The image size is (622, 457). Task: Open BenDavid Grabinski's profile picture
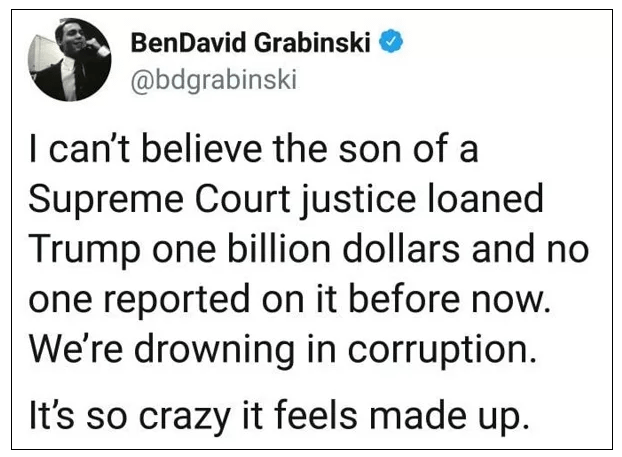(70, 60)
